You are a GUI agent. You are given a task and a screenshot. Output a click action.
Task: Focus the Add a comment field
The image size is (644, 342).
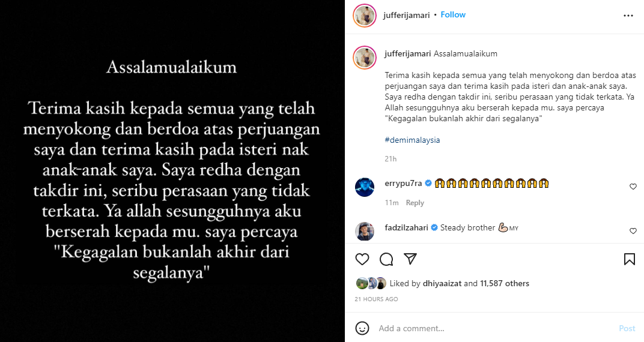tap(493, 328)
